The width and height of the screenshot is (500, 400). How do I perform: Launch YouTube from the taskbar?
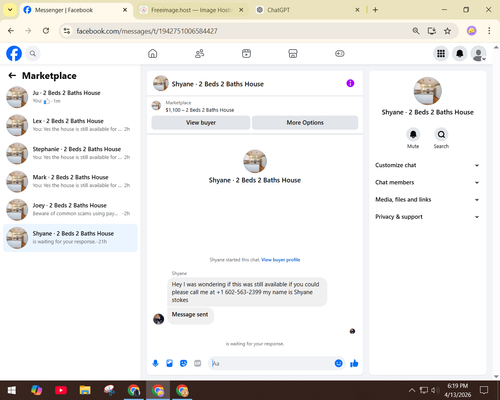[x=61, y=390]
